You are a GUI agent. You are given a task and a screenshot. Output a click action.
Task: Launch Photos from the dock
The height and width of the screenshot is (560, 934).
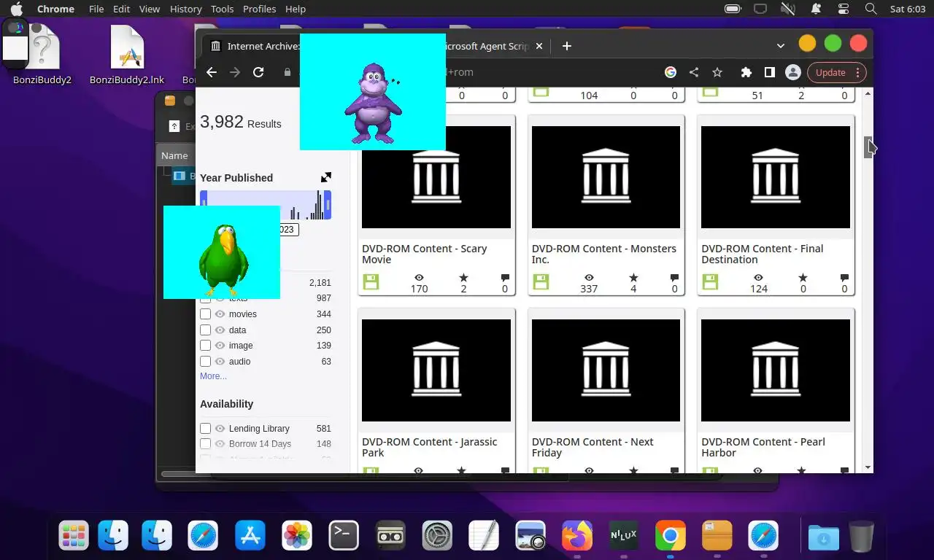(297, 536)
